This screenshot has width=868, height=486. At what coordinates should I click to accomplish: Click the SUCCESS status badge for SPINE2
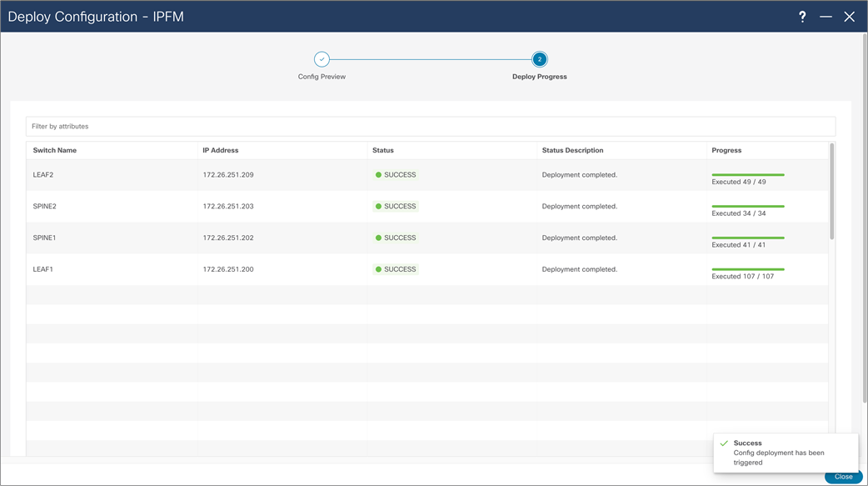point(395,206)
